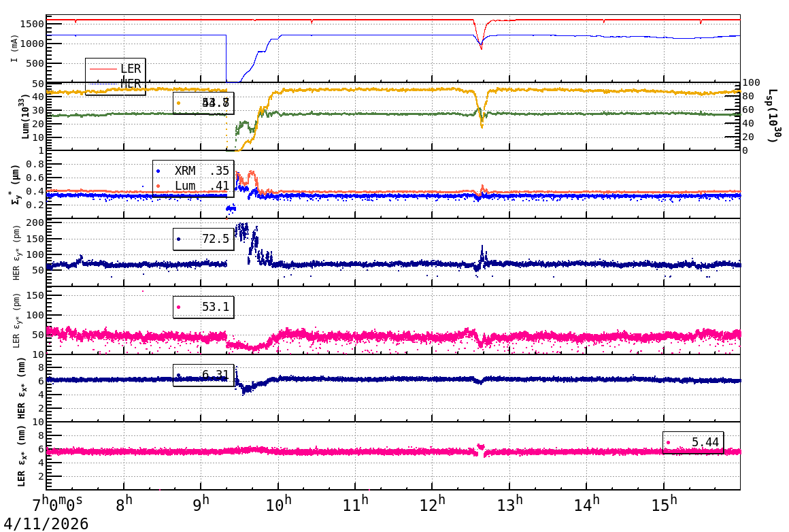Screen dimensions: 789x532
Task: Select the orange dot marker beside Lum .41
Action: click(158, 186)
